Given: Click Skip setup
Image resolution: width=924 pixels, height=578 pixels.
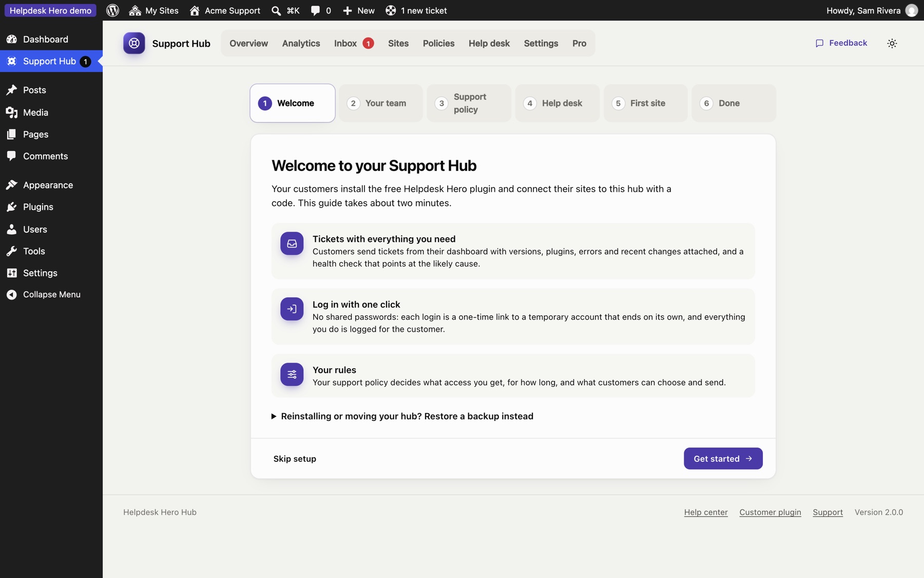Looking at the screenshot, I should (x=295, y=459).
